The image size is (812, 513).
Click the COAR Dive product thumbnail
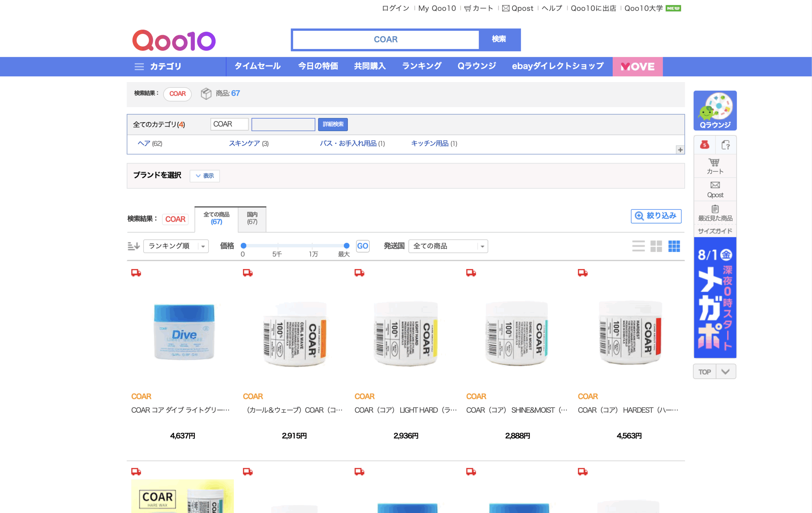click(184, 331)
